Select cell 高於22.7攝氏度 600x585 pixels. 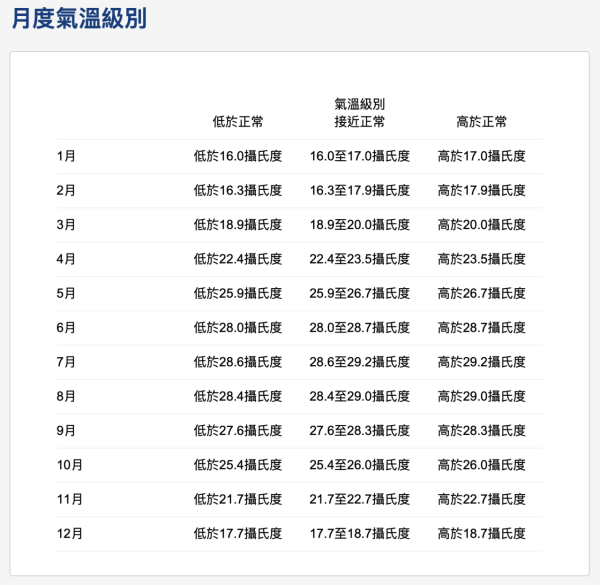coord(481,499)
